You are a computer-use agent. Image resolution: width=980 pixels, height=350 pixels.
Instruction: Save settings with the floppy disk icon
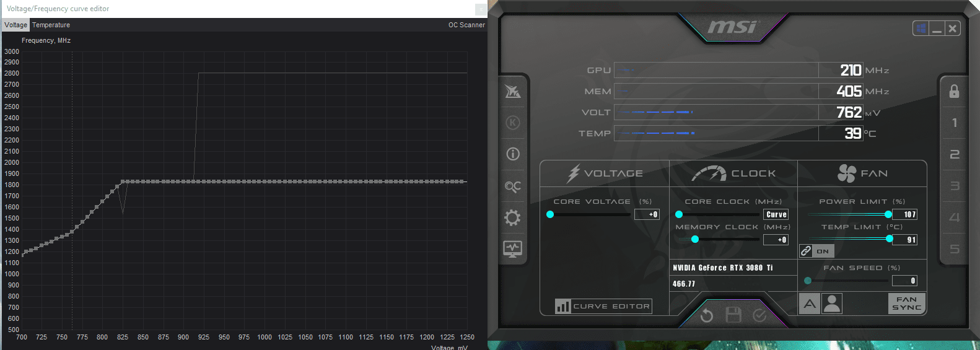coord(733,315)
